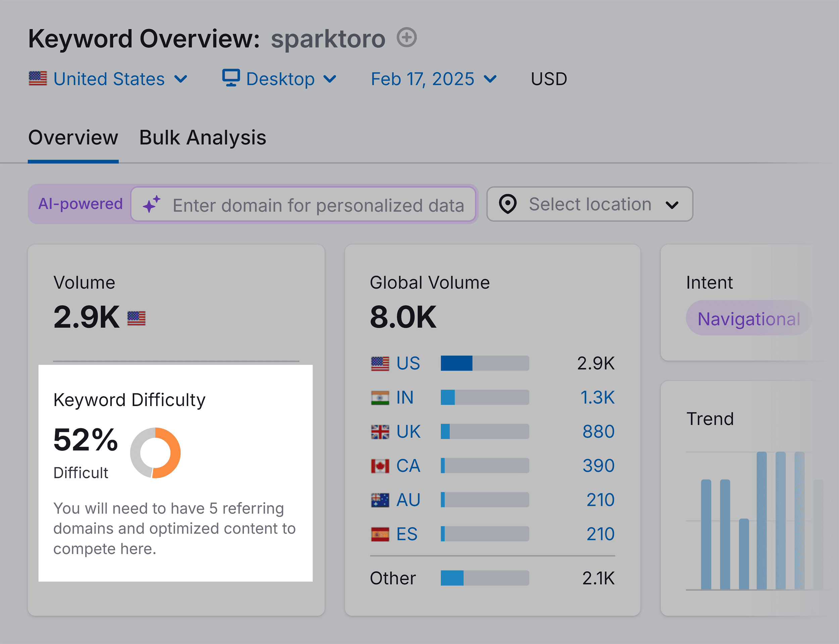This screenshot has width=839, height=644.
Task: Switch to the Bulk Analysis tab
Action: [202, 137]
